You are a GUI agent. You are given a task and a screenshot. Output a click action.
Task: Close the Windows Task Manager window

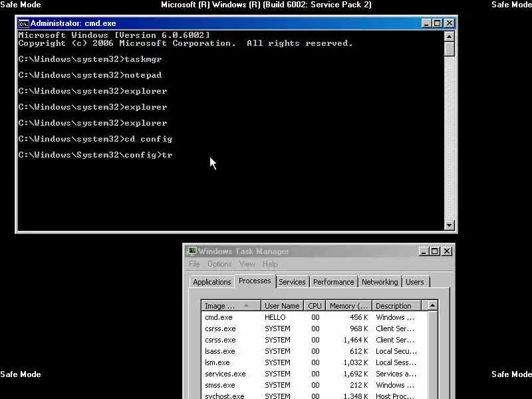tap(447, 251)
